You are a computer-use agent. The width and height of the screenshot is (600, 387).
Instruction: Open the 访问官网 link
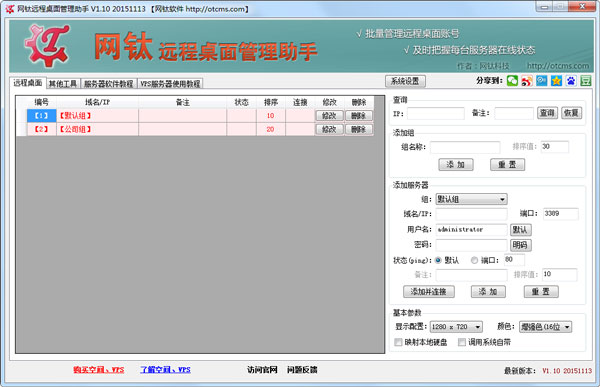point(262,370)
